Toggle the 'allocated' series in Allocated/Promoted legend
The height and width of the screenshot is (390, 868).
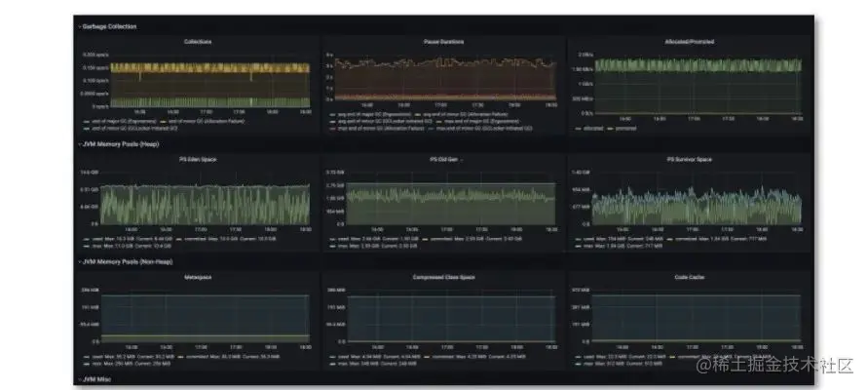tap(590, 128)
